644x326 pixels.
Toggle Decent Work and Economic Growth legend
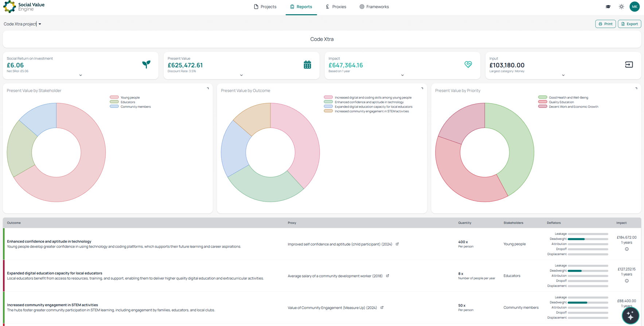(x=568, y=107)
